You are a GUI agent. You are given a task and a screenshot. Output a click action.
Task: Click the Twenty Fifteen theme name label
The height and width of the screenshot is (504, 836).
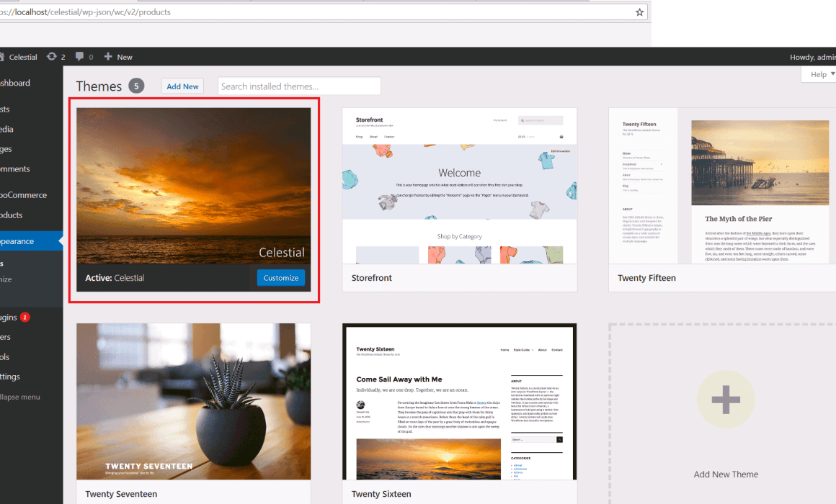[646, 278]
